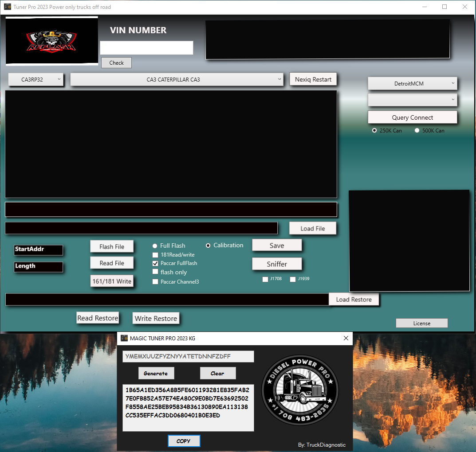Click the Generate button

click(156, 373)
